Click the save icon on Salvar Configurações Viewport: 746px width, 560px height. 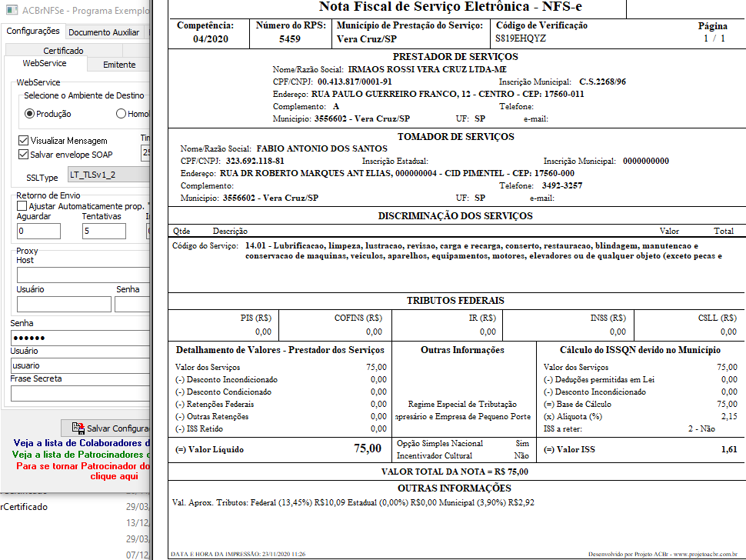(78, 428)
